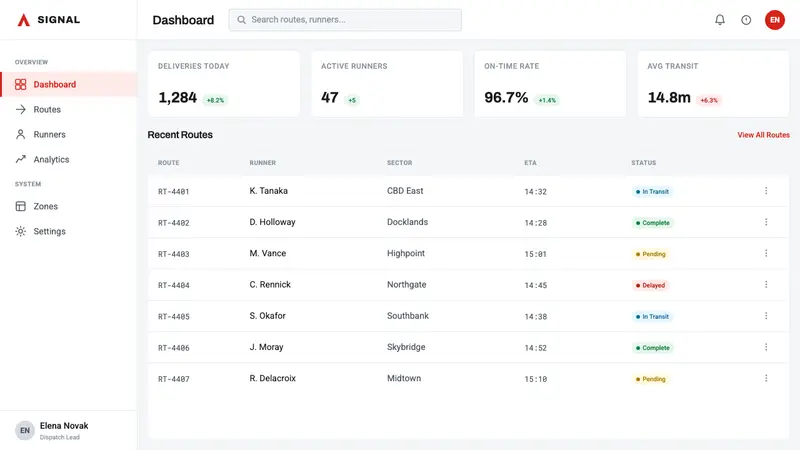The width and height of the screenshot is (800, 450).
Task: Click sector Docklands
Action: coord(407,222)
